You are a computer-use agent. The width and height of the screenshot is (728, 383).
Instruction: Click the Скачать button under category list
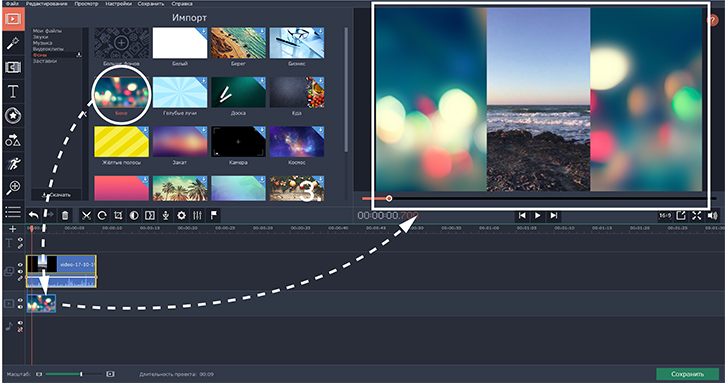56,195
